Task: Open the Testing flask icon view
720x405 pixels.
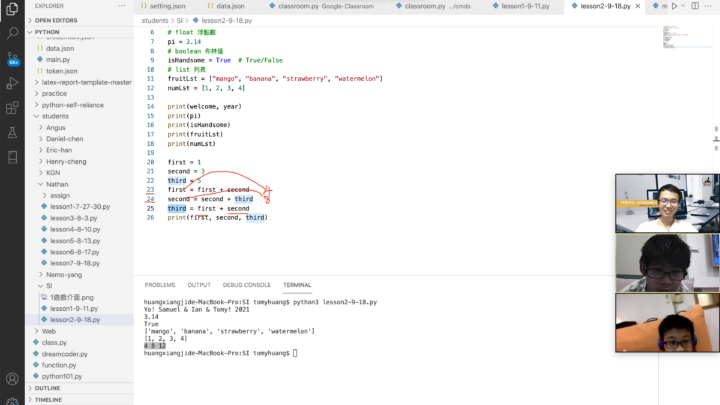Action: pos(12,132)
